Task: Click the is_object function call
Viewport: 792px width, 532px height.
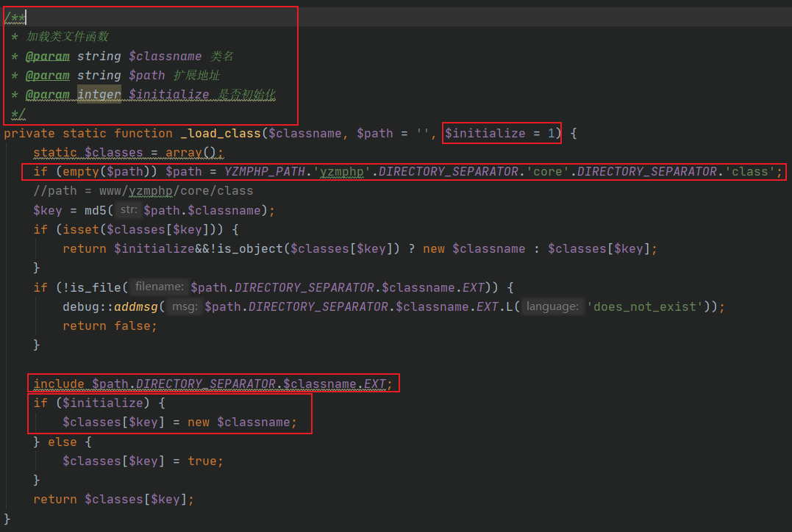Action: coord(251,249)
